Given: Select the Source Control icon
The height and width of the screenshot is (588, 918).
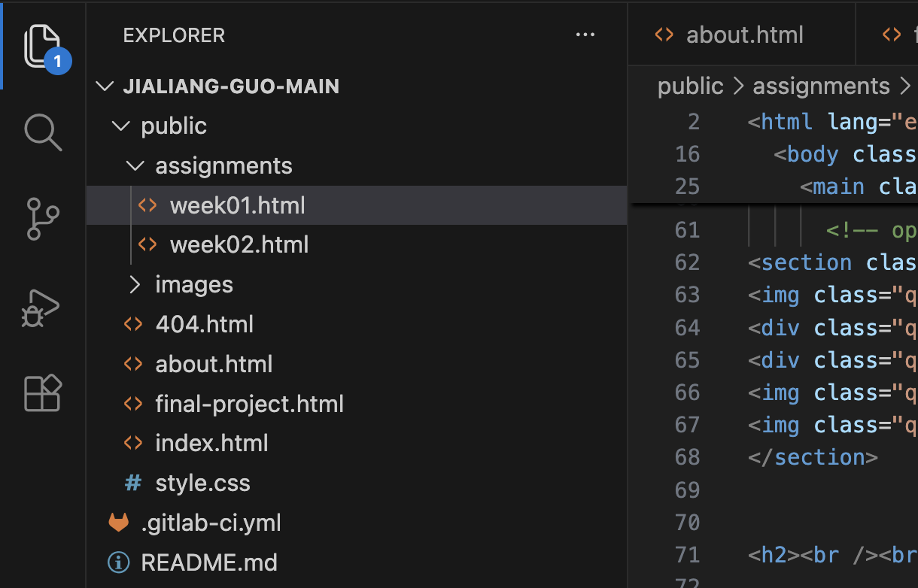Looking at the screenshot, I should point(43,219).
